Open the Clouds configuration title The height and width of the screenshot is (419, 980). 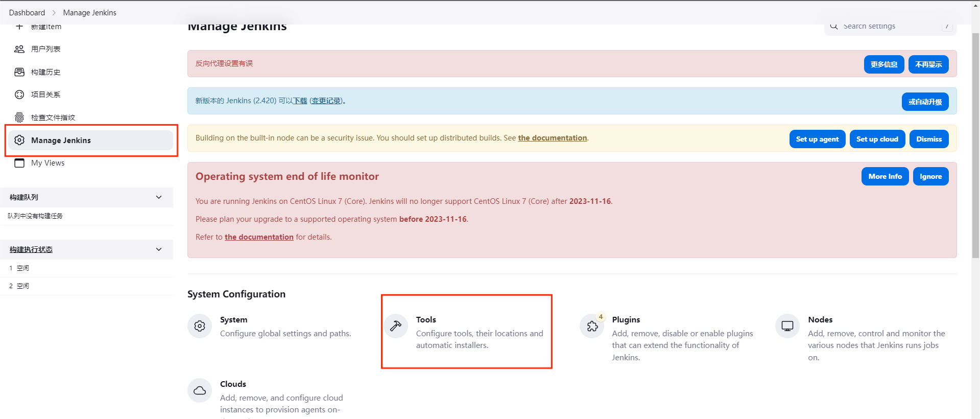click(x=233, y=384)
